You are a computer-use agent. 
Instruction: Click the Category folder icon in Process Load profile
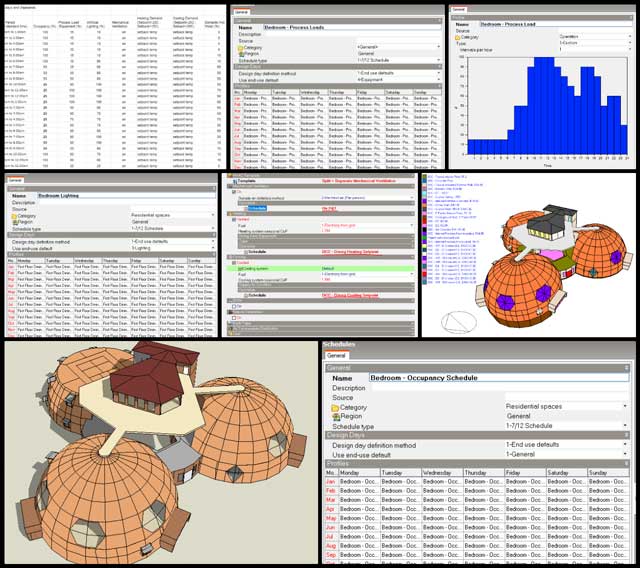458,36
